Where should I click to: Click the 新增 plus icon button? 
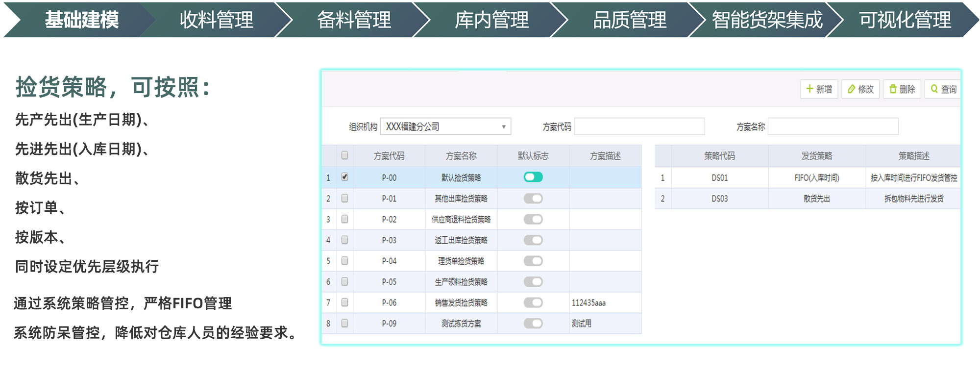coord(819,89)
